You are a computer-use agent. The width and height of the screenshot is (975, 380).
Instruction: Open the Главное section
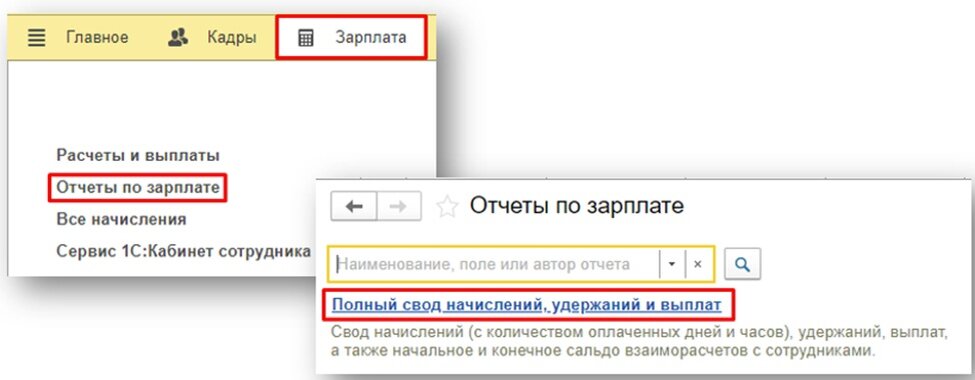coord(97,38)
